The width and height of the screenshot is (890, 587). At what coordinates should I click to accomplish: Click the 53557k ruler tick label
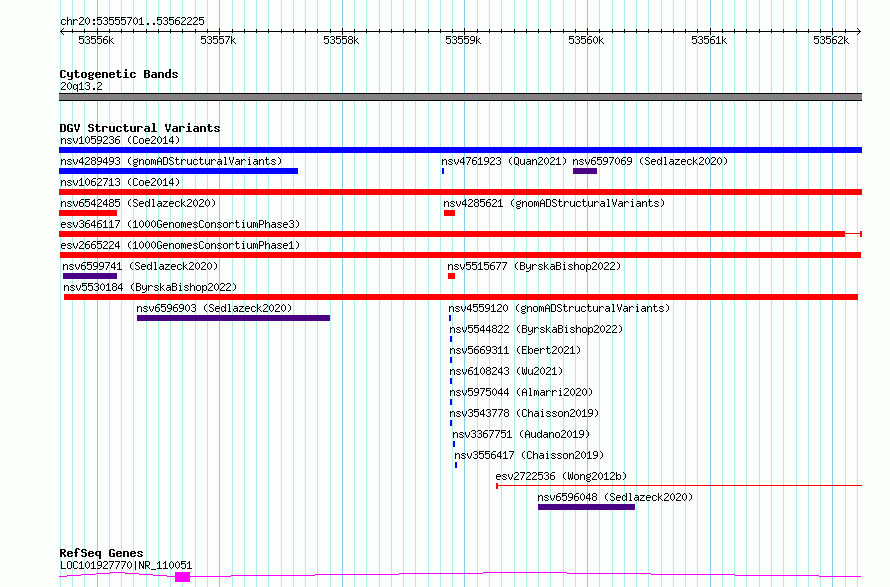pyautogui.click(x=218, y=40)
